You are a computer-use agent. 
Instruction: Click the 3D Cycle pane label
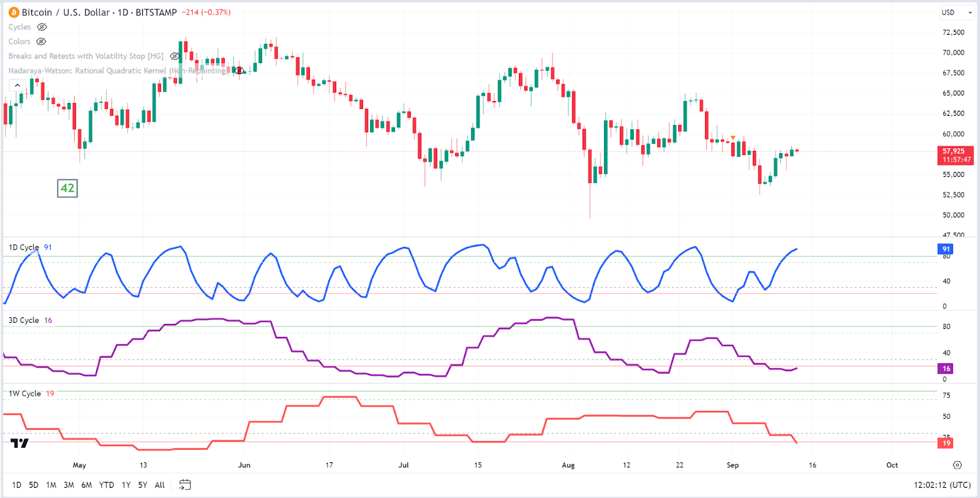pyautogui.click(x=24, y=320)
